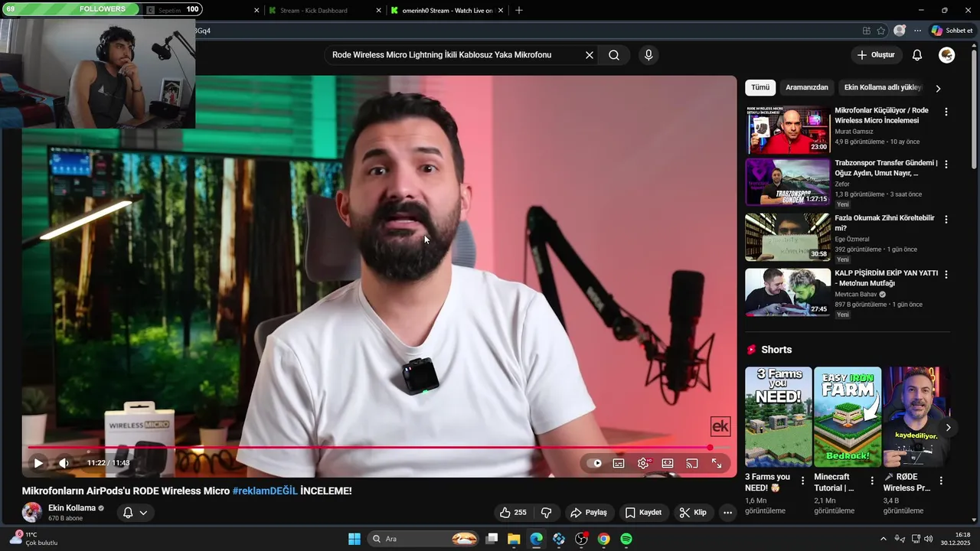Dislike the video thumbs down
The height and width of the screenshot is (551, 980).
[x=547, y=513]
